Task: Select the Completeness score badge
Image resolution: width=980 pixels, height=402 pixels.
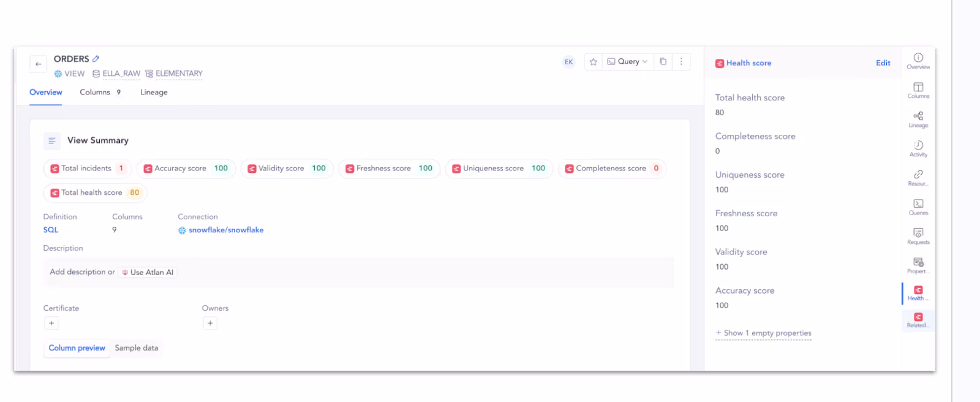Action: point(612,169)
